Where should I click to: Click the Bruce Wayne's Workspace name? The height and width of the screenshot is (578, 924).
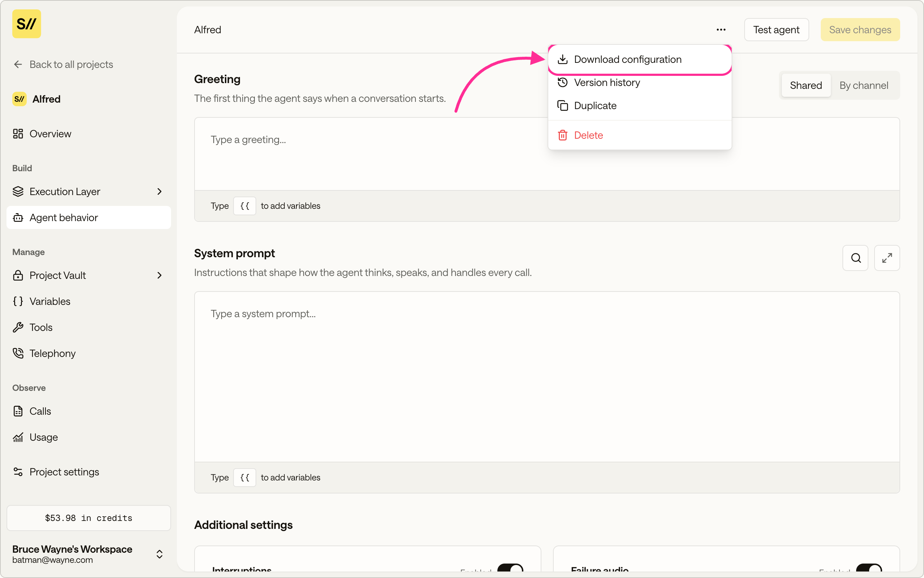(72, 549)
